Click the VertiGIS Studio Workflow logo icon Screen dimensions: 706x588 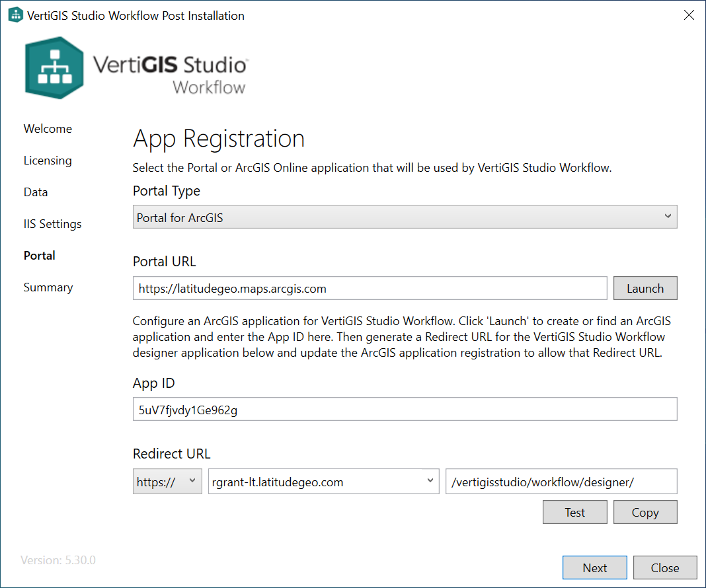54,67
